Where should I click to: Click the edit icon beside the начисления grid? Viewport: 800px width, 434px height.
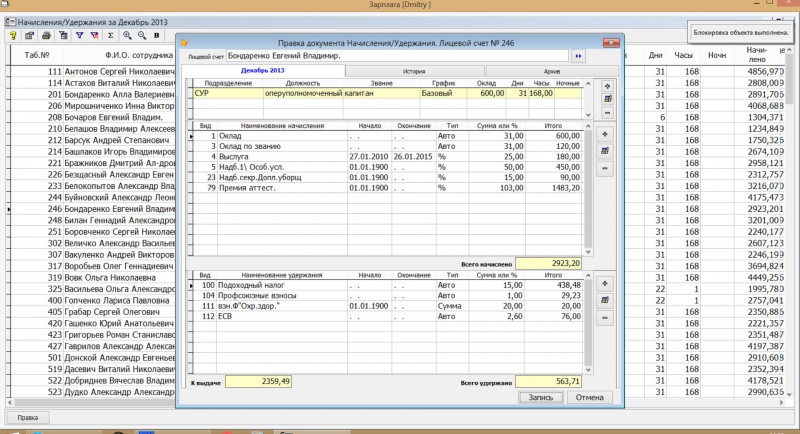coord(605,151)
